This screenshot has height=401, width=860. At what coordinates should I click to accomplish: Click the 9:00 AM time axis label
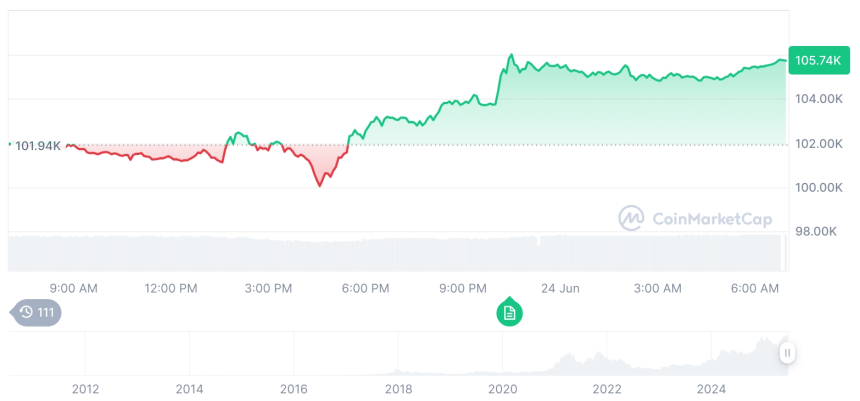point(73,288)
